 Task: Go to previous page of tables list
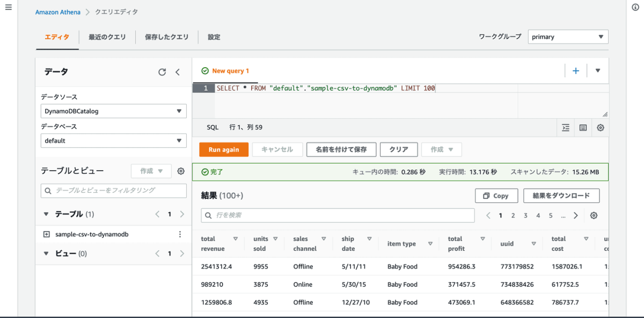pos(157,214)
